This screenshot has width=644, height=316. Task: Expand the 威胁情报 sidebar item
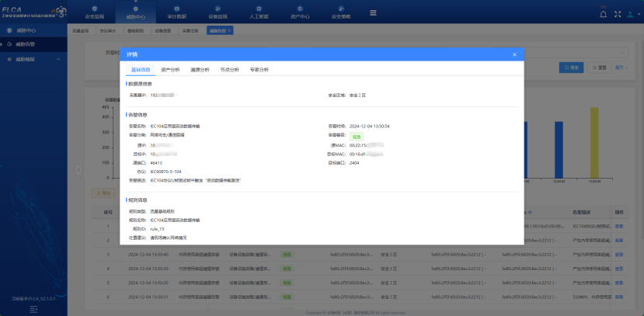(31, 59)
